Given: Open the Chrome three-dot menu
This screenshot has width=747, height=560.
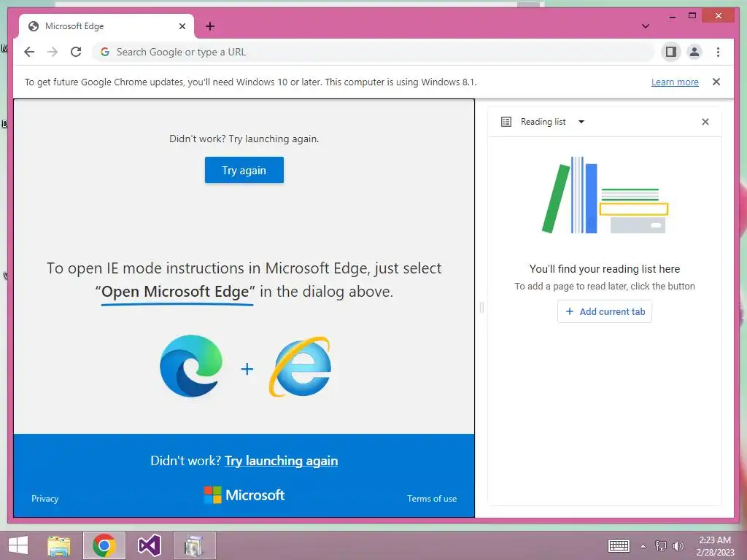Looking at the screenshot, I should 718,52.
